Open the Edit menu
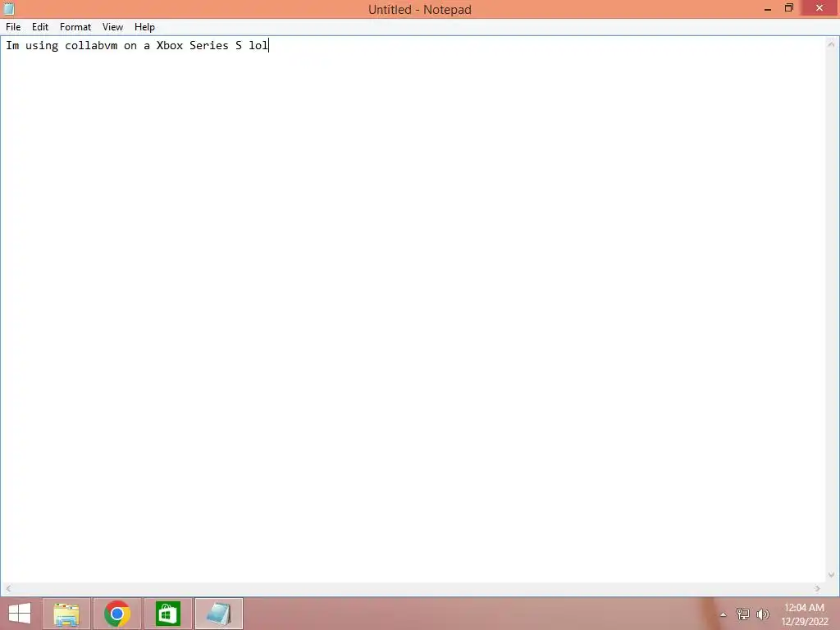 (x=39, y=27)
